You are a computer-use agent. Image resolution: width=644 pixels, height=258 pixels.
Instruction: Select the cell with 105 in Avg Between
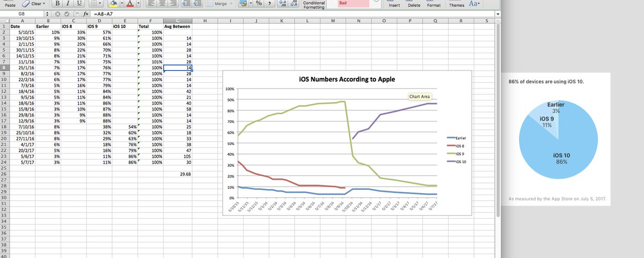click(178, 156)
